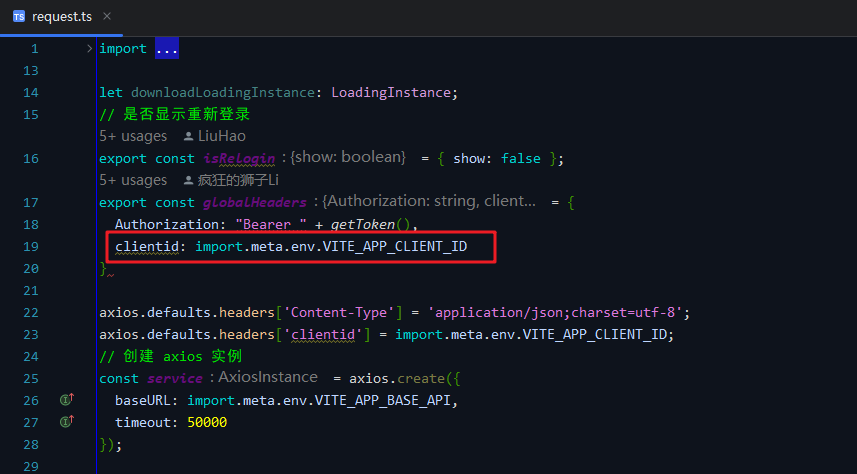Click line number 19 in the gutter
This screenshot has width=857, height=474.
click(x=31, y=247)
